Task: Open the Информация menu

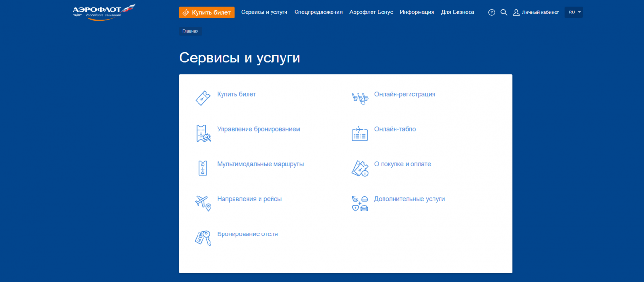Action: 417,12
